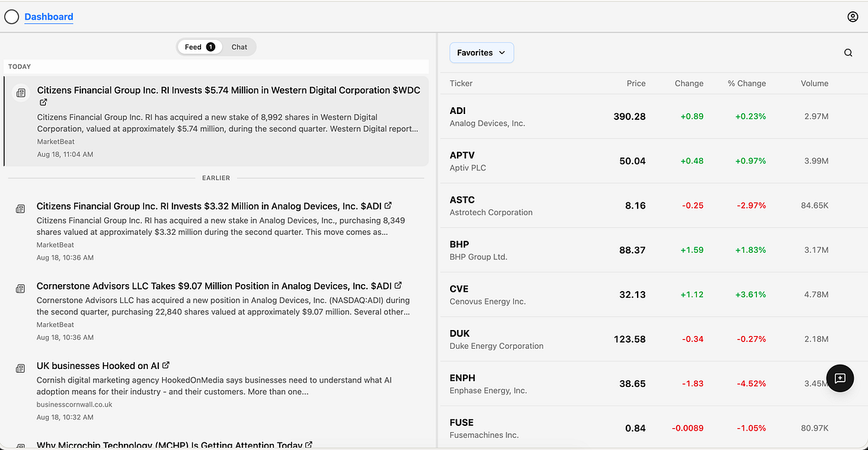This screenshot has width=868, height=450.
Task: Click Western Digital article summary text
Action: tap(227, 123)
